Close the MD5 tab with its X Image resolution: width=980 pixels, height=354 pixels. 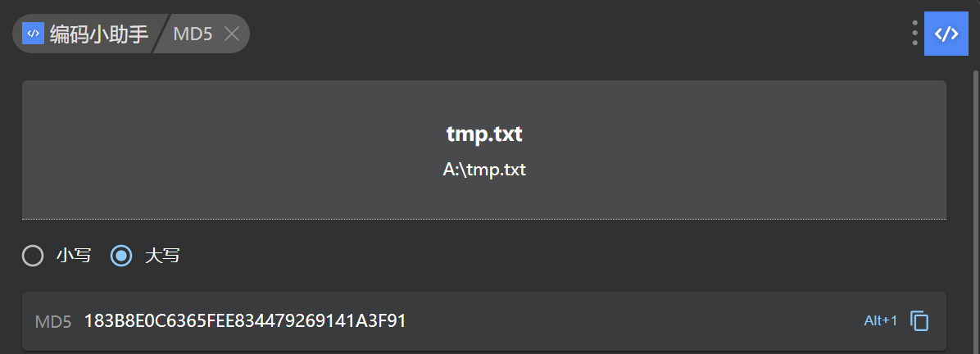click(x=232, y=34)
